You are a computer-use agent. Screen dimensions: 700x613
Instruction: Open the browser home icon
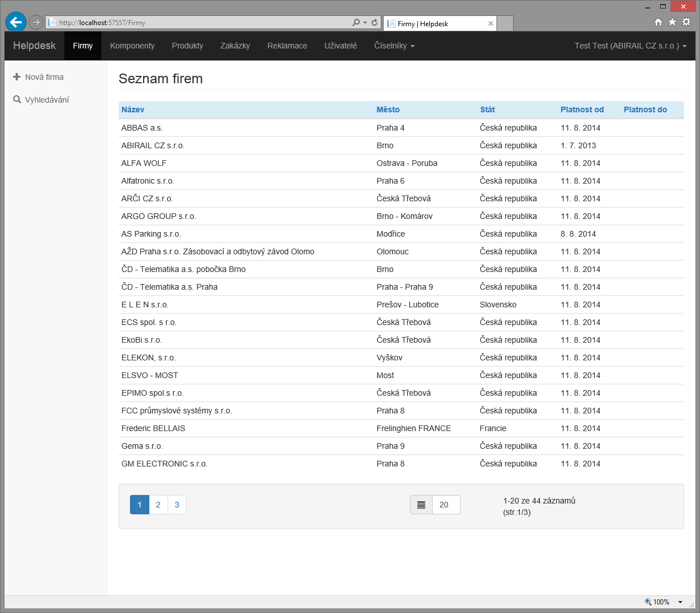(658, 22)
